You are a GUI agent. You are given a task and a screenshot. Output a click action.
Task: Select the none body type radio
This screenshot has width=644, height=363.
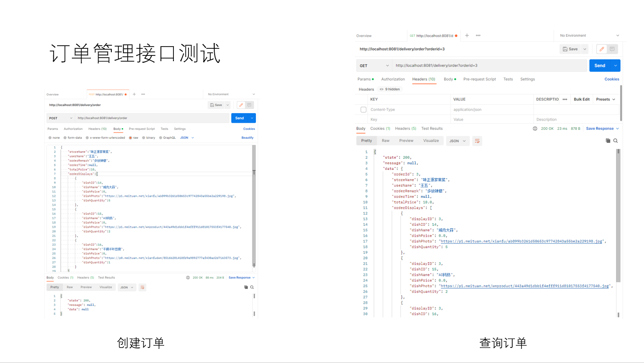coord(50,138)
